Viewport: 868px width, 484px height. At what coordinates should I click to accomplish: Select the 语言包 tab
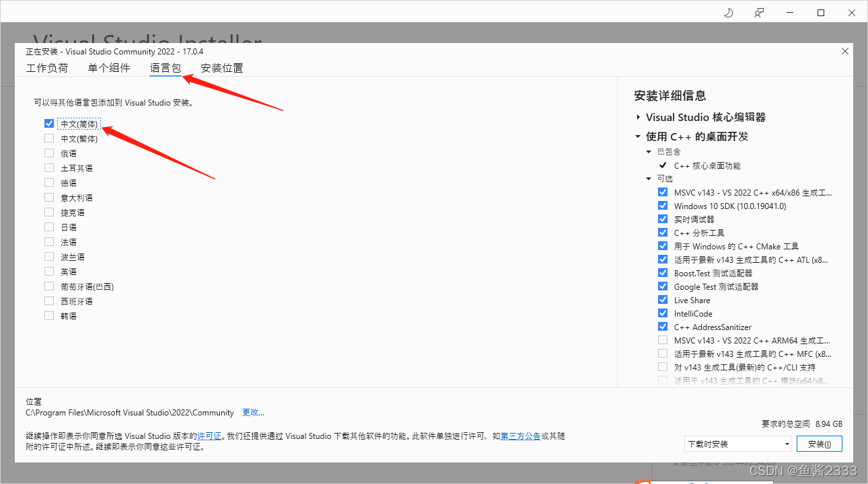[166, 68]
